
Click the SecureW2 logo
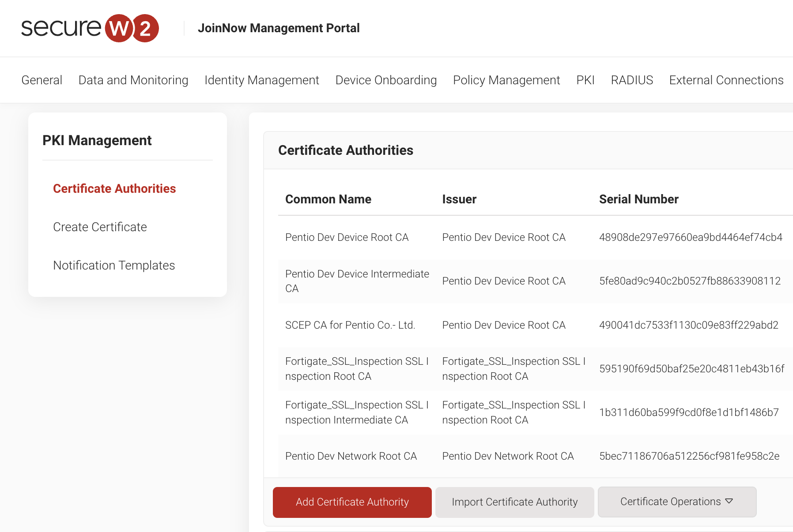[x=90, y=28]
